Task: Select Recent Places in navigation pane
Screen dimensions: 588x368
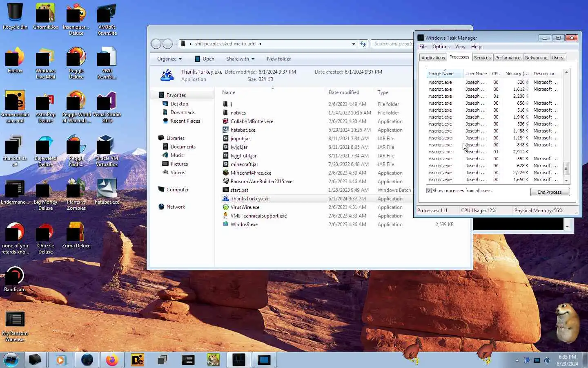Action: [185, 121]
